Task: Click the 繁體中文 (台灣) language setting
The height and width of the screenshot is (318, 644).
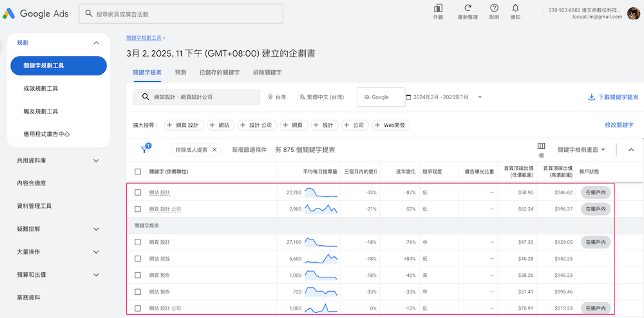Action: point(321,97)
